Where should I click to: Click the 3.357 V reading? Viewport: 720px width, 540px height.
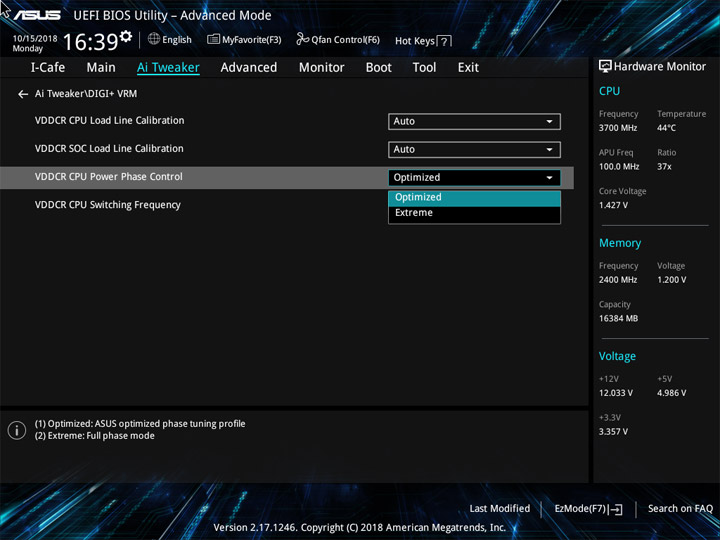(x=613, y=432)
